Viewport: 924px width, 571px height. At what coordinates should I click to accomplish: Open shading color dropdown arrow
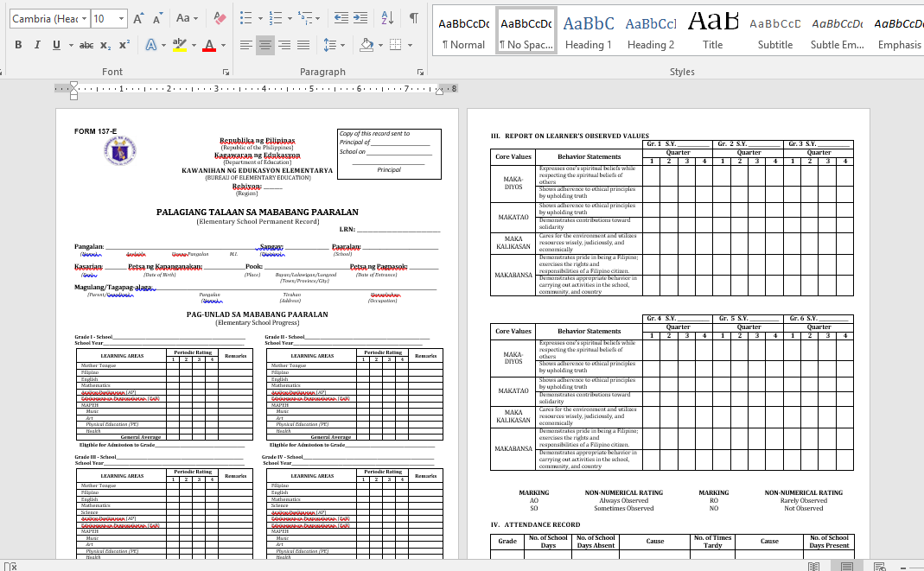380,45
